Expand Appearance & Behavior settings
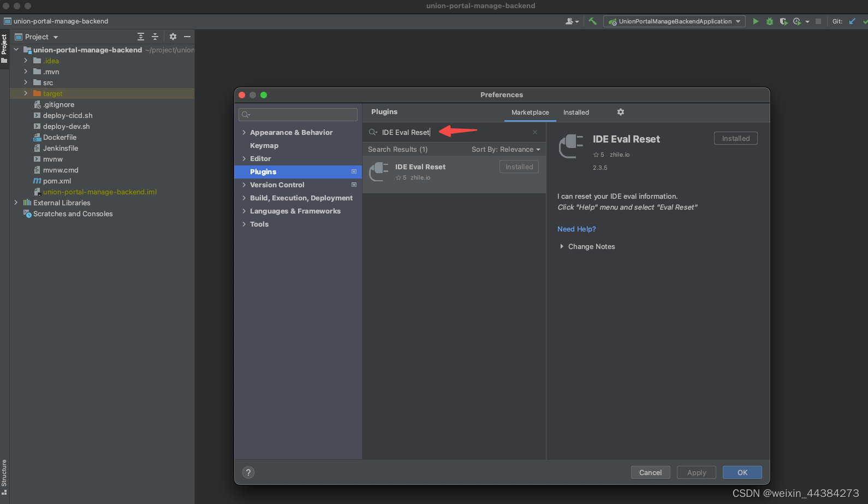Image resolution: width=868 pixels, height=504 pixels. point(244,133)
